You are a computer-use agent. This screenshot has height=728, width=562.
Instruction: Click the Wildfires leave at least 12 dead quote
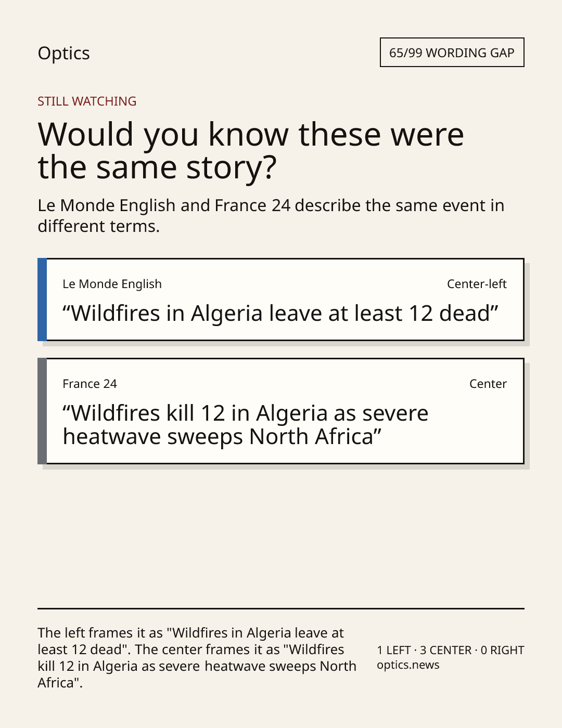280,314
